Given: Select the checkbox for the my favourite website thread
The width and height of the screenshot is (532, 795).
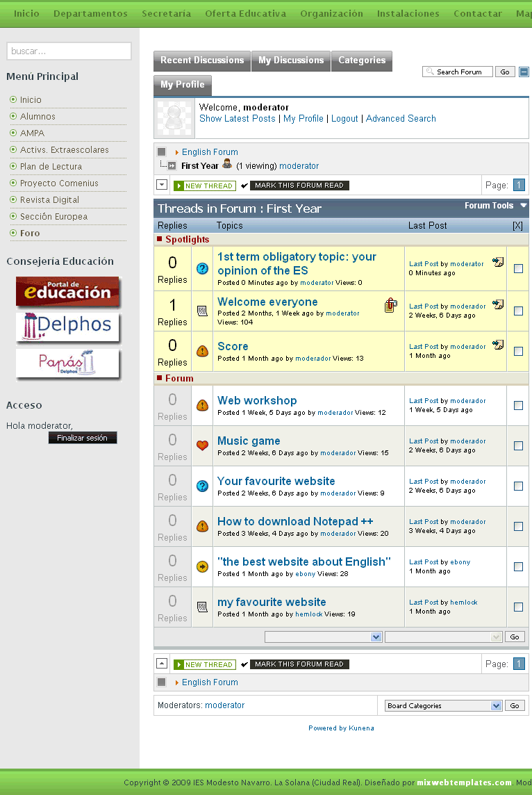Looking at the screenshot, I should [x=518, y=607].
